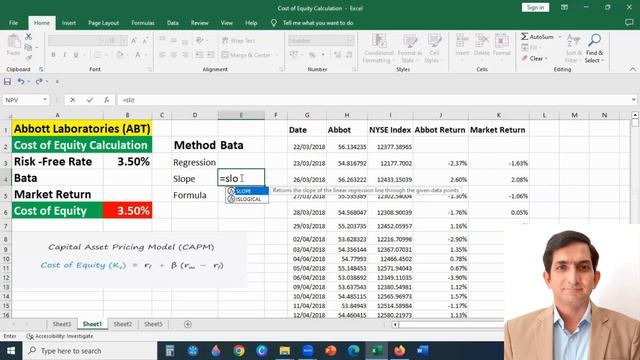Viewport: 640px width, 360px height.
Task: Click the Insert Function fx icon
Action: click(x=107, y=100)
